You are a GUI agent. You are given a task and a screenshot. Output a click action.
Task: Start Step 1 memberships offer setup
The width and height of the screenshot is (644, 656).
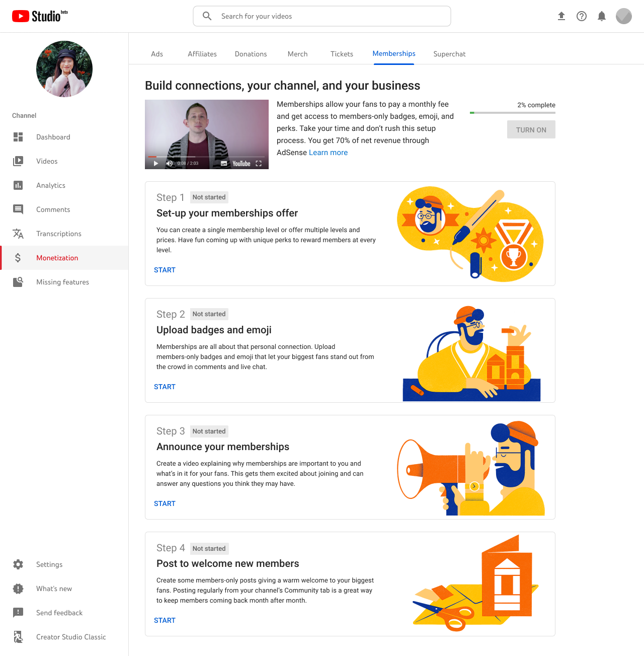[x=165, y=270]
